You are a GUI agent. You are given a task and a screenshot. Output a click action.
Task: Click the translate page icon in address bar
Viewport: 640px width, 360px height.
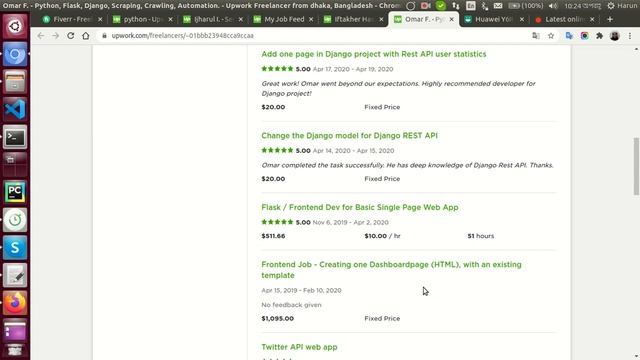(x=536, y=36)
